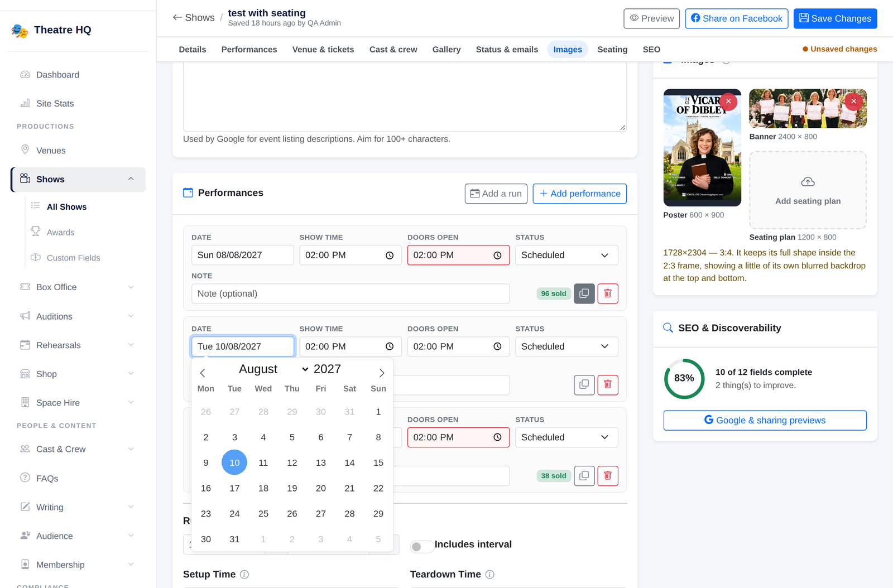The image size is (893, 588).
Task: Toggle the Includes interval switch
Action: click(x=421, y=546)
